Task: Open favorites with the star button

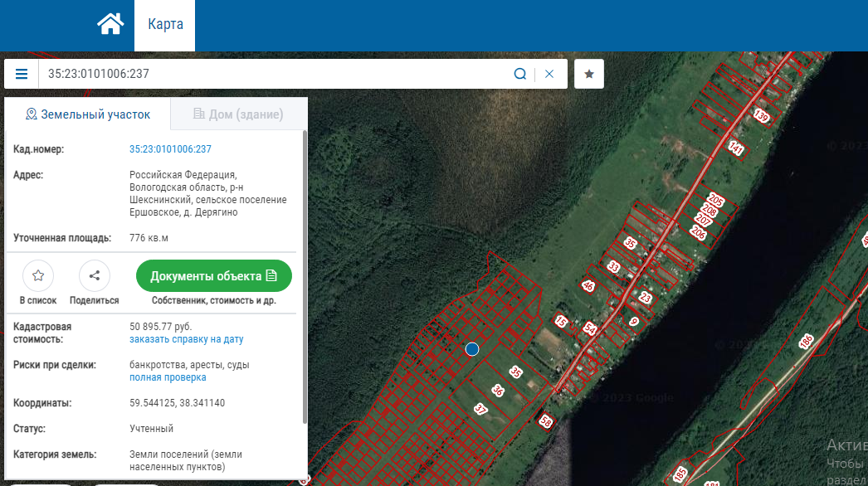Action: (x=589, y=74)
